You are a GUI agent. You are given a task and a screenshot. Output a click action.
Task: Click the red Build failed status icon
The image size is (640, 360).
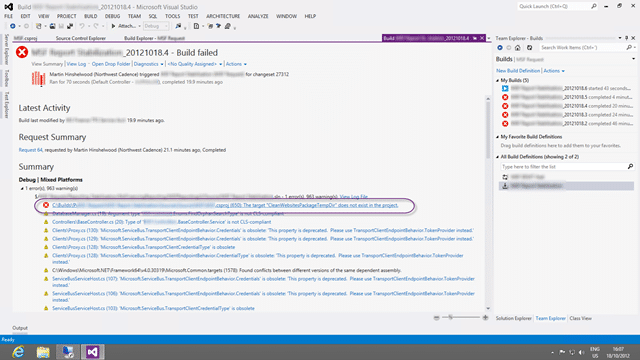pyautogui.click(x=22, y=52)
